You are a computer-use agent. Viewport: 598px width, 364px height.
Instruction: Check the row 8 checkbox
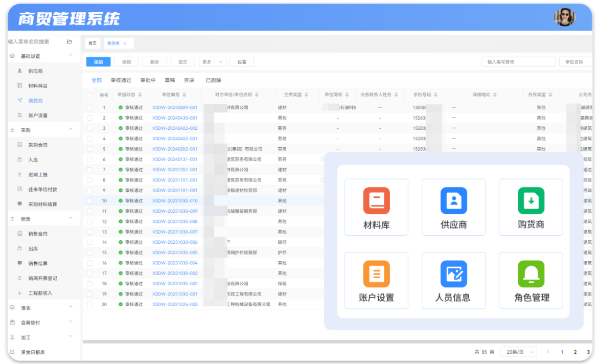tap(89, 180)
